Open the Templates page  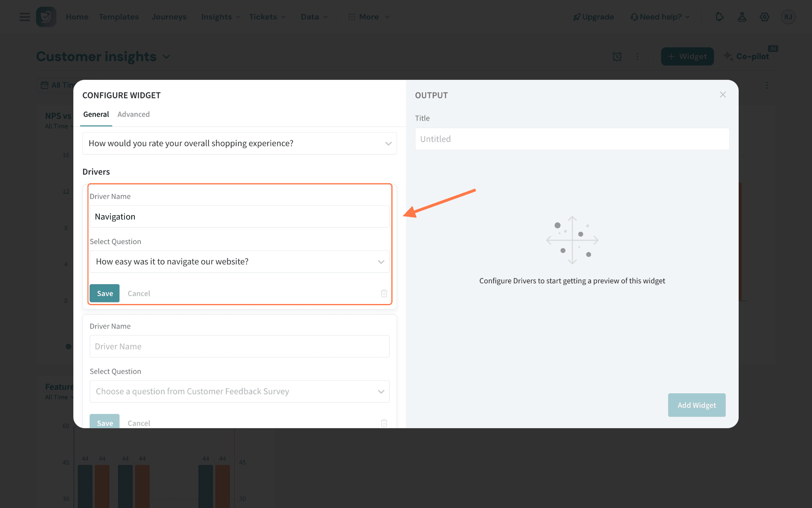pyautogui.click(x=119, y=17)
